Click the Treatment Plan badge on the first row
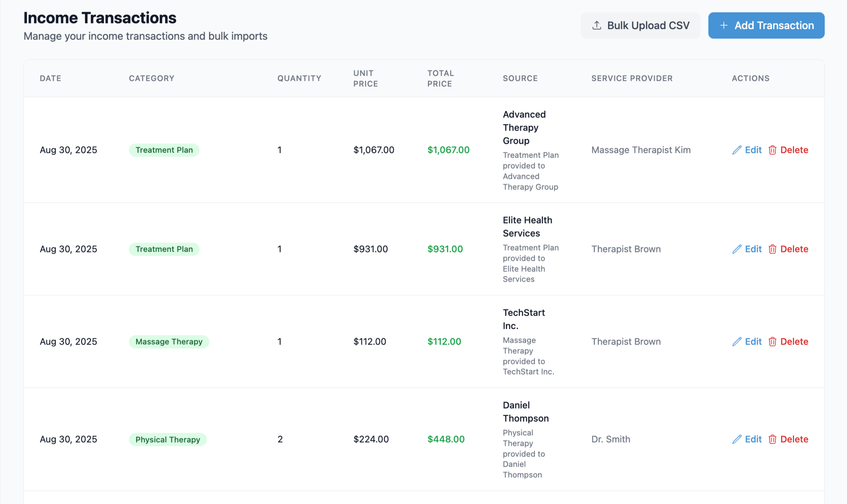 point(164,150)
